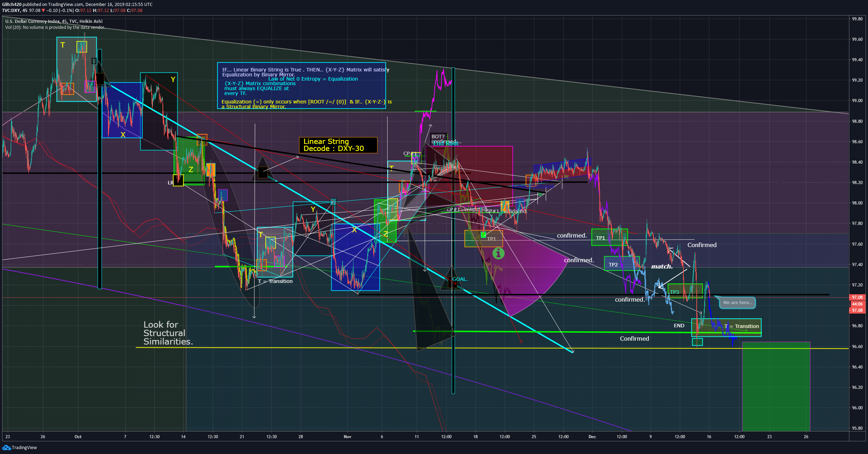Select the TP3 target box
868x454 pixels.
685,291
